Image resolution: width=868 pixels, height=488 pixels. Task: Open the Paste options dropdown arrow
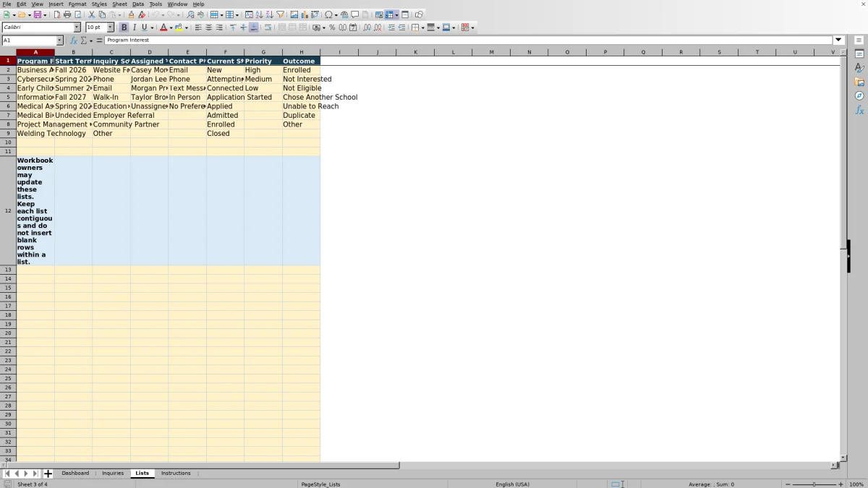[119, 14]
